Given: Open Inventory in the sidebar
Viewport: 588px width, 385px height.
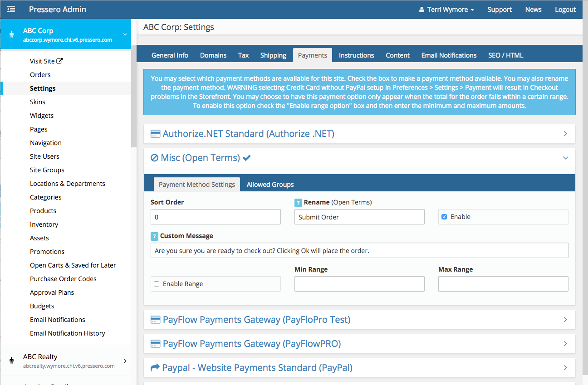Looking at the screenshot, I should [44, 224].
